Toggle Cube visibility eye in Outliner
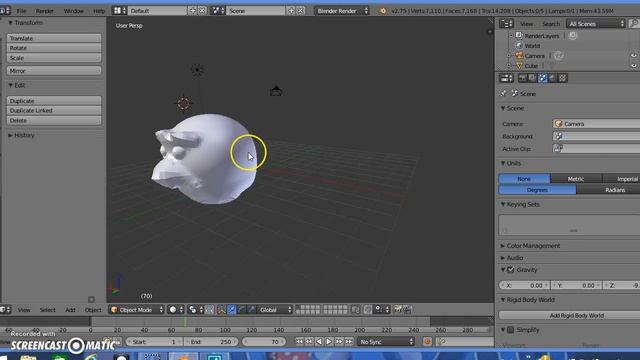640x360 pixels. click(x=634, y=66)
